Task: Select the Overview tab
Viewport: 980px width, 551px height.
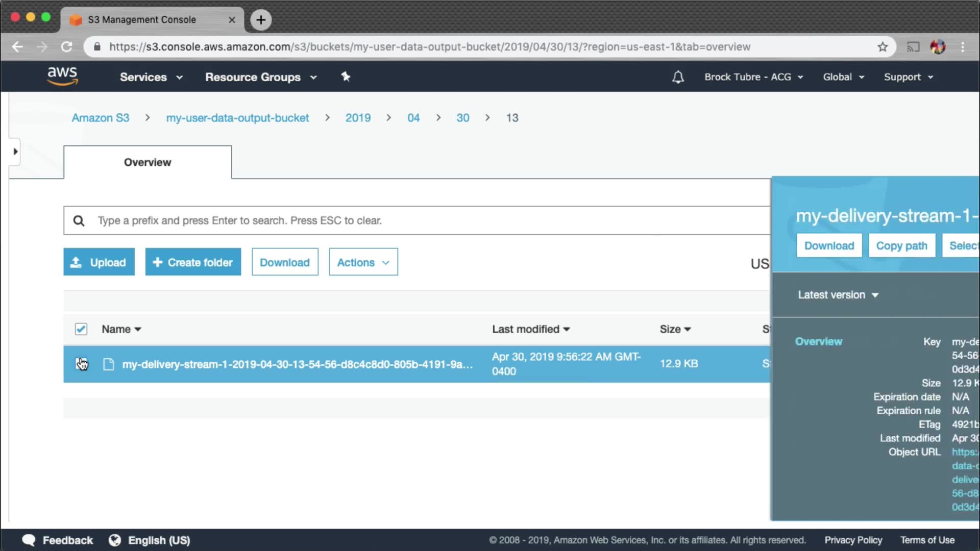Action: (148, 162)
